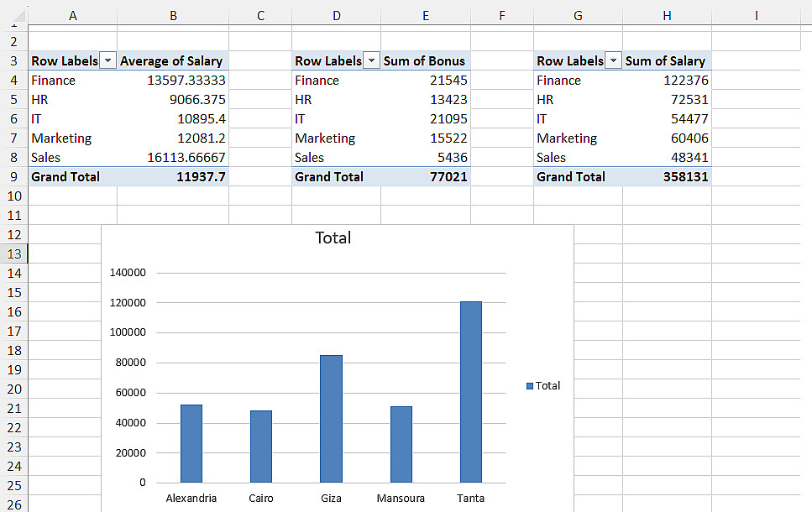The height and width of the screenshot is (512, 812).
Task: Select IT salary sum 54477
Action: [667, 118]
